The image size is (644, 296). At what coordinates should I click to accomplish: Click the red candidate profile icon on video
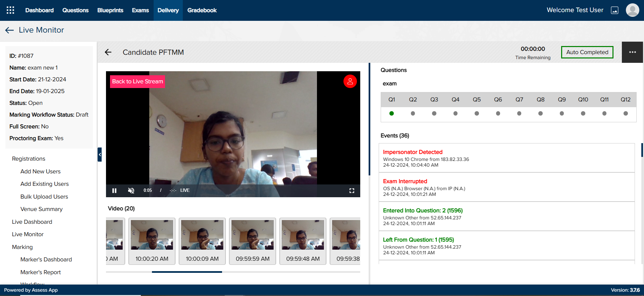click(x=350, y=81)
